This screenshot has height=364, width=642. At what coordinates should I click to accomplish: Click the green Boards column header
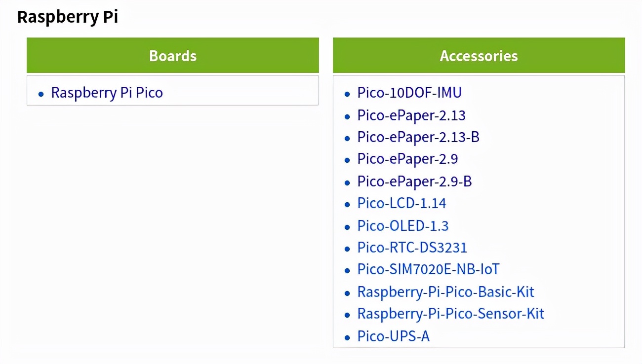point(173,56)
